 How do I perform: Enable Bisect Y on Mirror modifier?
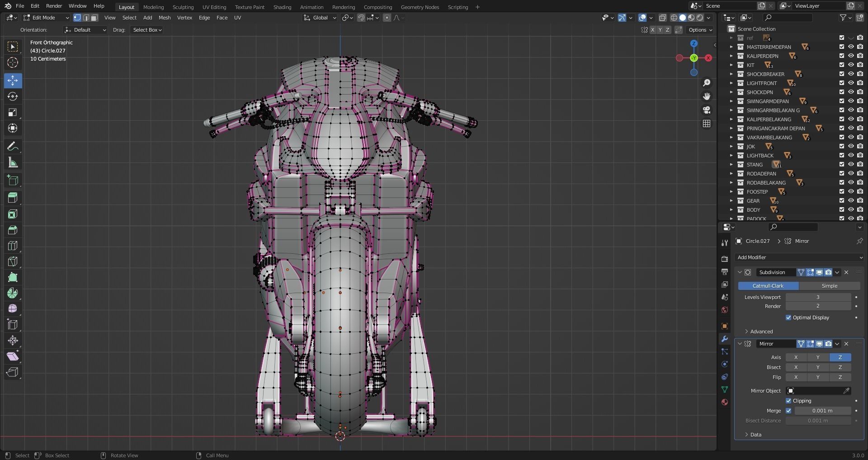point(818,367)
